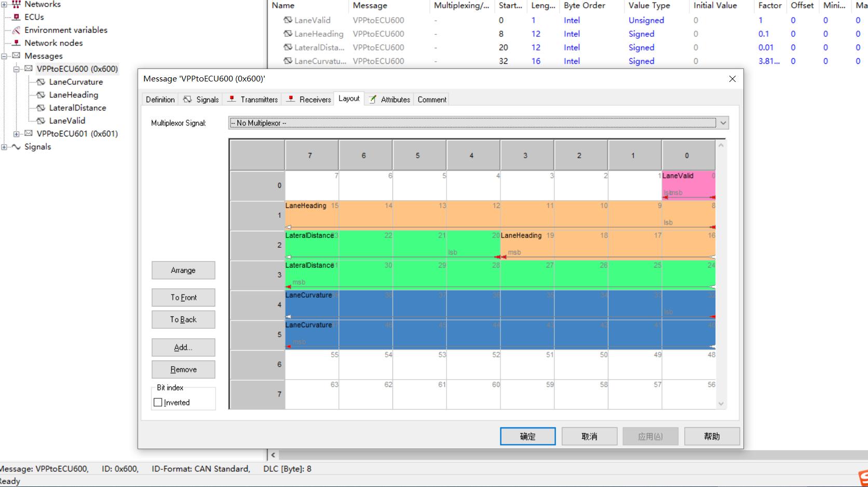
Task: Click the VPPtoECU600 message envelope icon
Action: (x=28, y=68)
